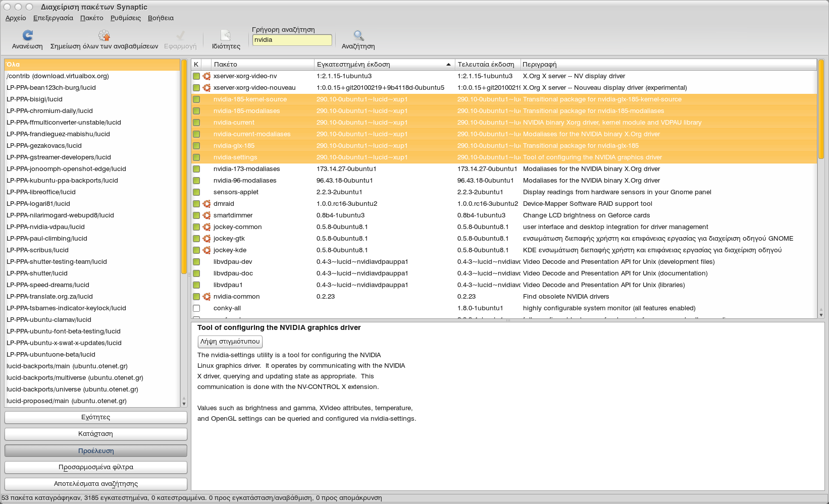Select the nvidia-185-kernel-source row
Viewport: 829px width, 504px height.
504,99
